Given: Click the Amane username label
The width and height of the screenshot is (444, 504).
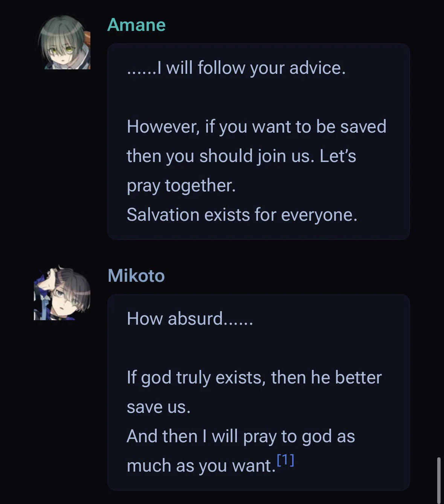Looking at the screenshot, I should 136,25.
